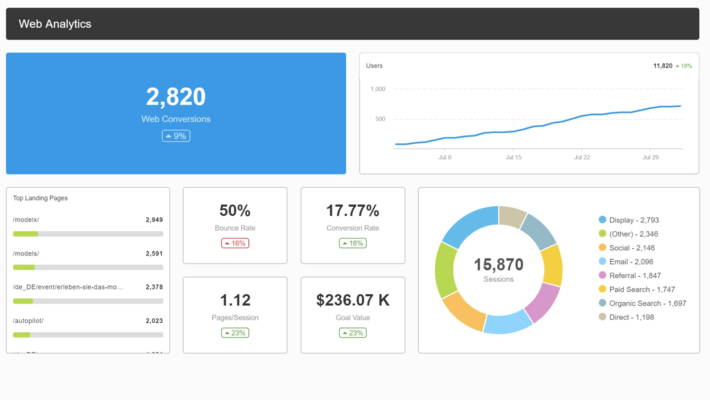Toggle the Organic Search legend entry
Image resolution: width=710 pixels, height=400 pixels.
[x=646, y=303]
